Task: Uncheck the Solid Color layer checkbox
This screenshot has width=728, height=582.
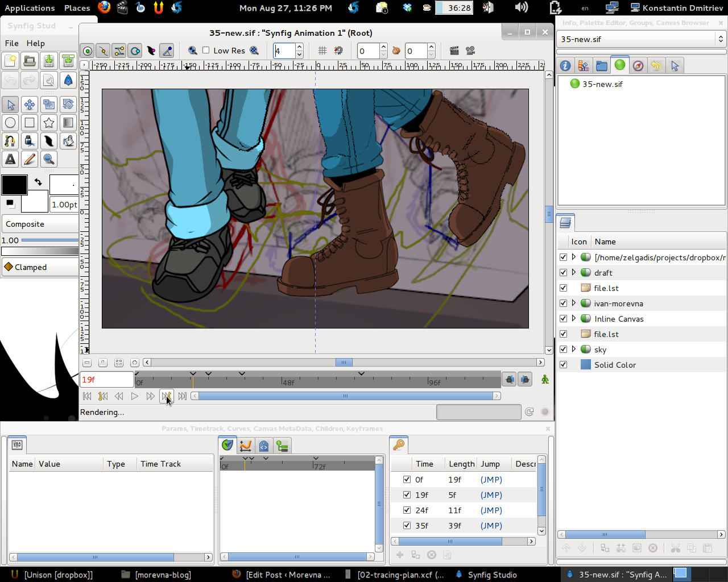Action: pos(563,364)
